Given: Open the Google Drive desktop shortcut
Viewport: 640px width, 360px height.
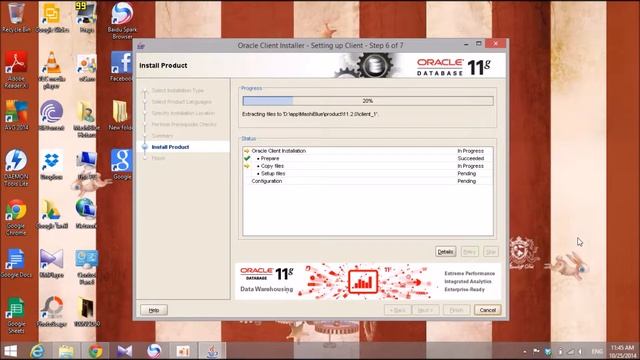Looking at the screenshot, I should click(51, 213).
